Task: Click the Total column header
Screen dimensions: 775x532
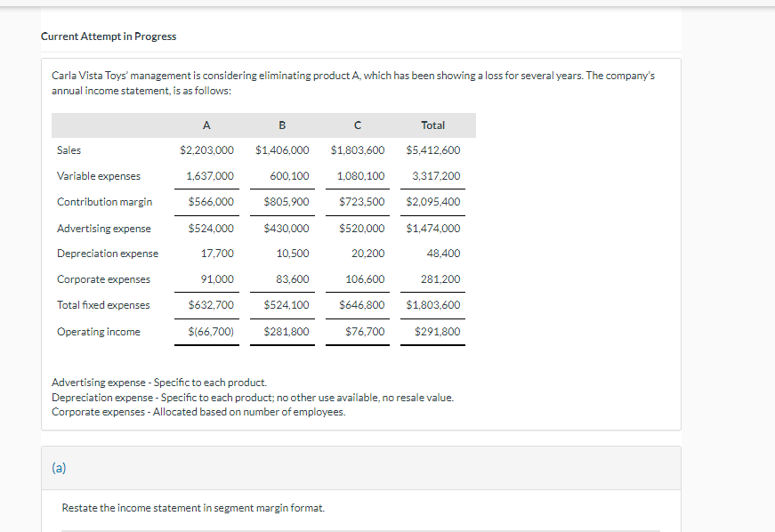Action: pyautogui.click(x=433, y=125)
